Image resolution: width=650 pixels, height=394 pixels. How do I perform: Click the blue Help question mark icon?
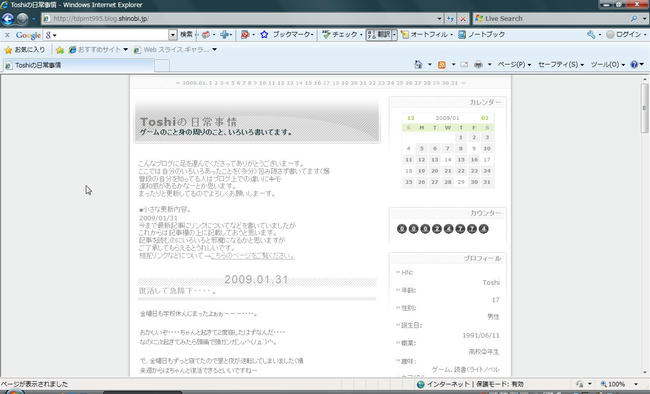634,65
